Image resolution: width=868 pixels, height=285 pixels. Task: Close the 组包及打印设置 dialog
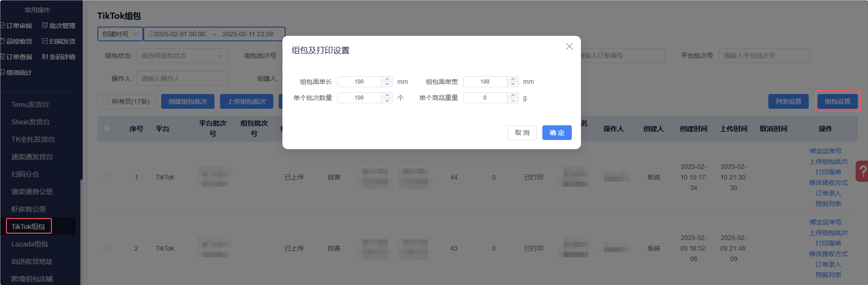[x=569, y=46]
